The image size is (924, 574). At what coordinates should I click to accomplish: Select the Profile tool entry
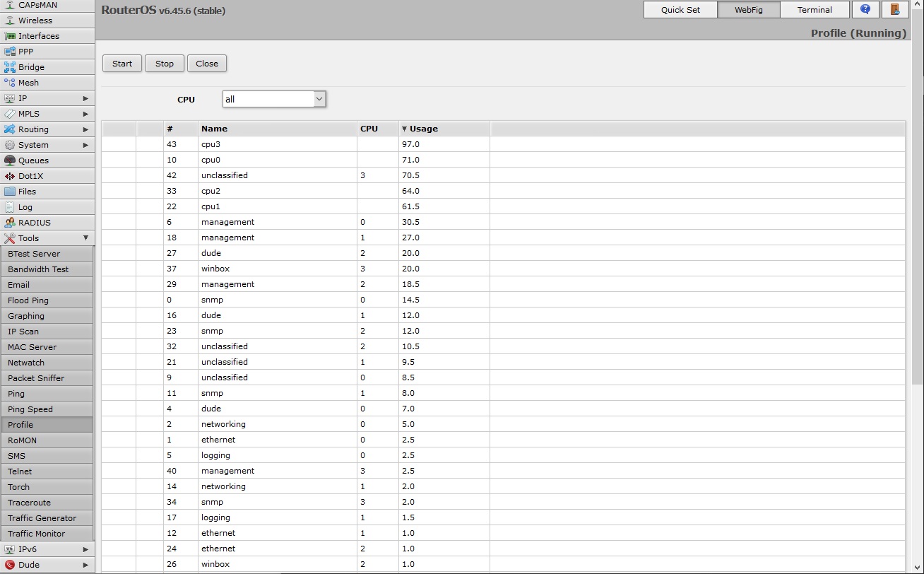pyautogui.click(x=47, y=425)
